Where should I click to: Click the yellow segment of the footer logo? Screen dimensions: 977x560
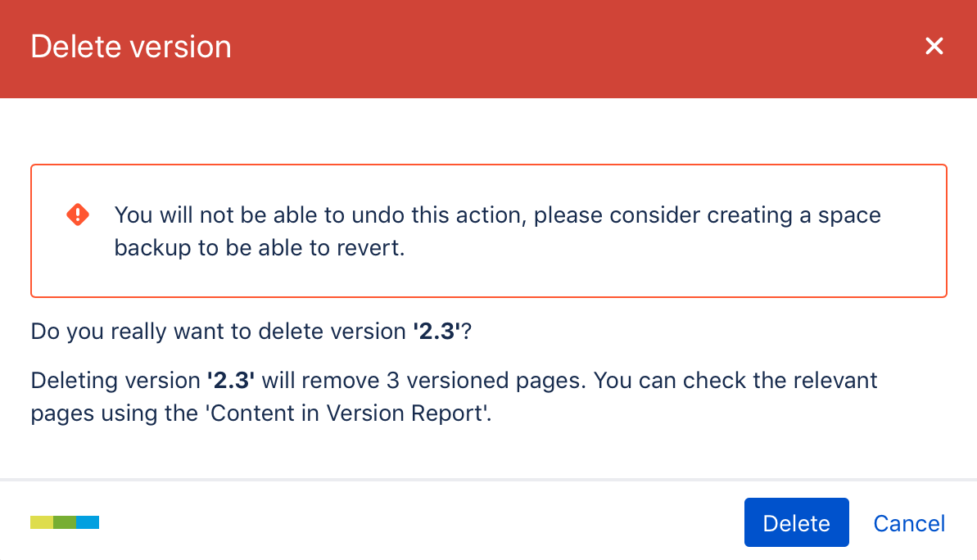coord(42,522)
